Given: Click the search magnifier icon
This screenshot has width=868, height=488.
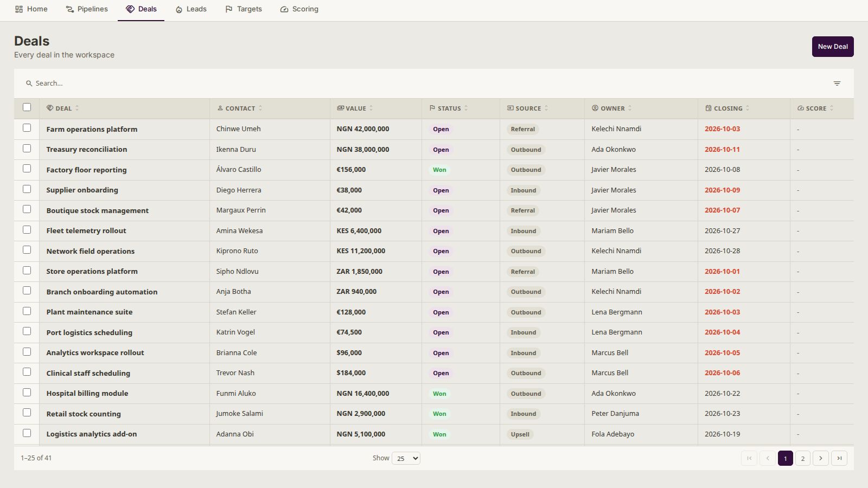Looking at the screenshot, I should pyautogui.click(x=29, y=84).
